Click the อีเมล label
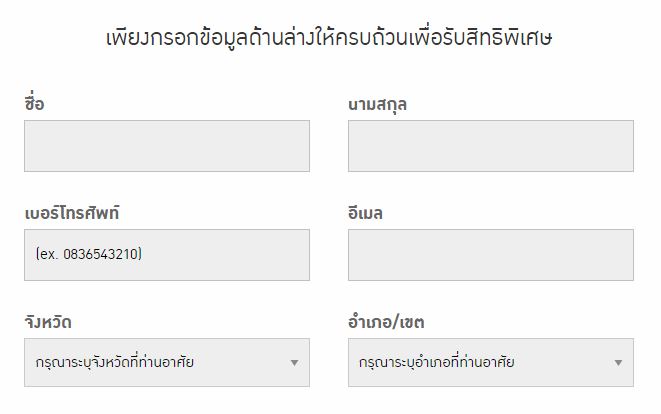 click(365, 213)
